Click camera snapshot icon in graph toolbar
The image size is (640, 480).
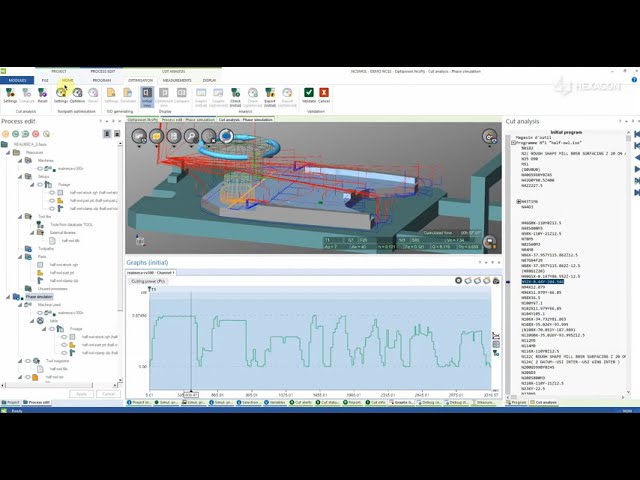point(496,280)
